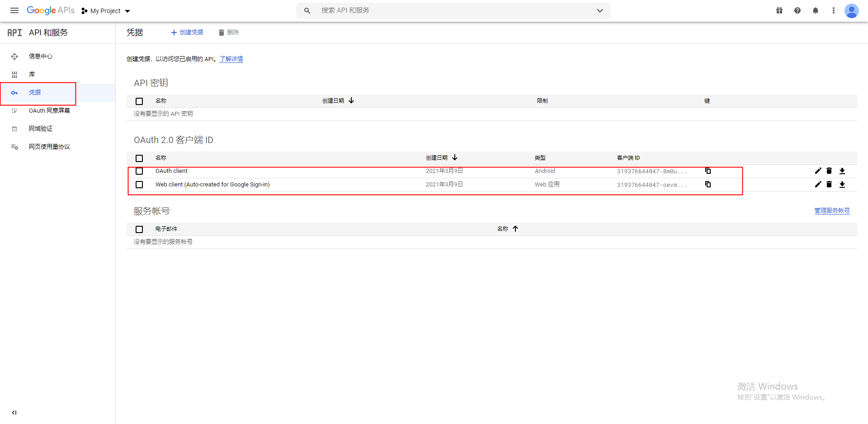Check the Web client row checkbox

tap(139, 184)
